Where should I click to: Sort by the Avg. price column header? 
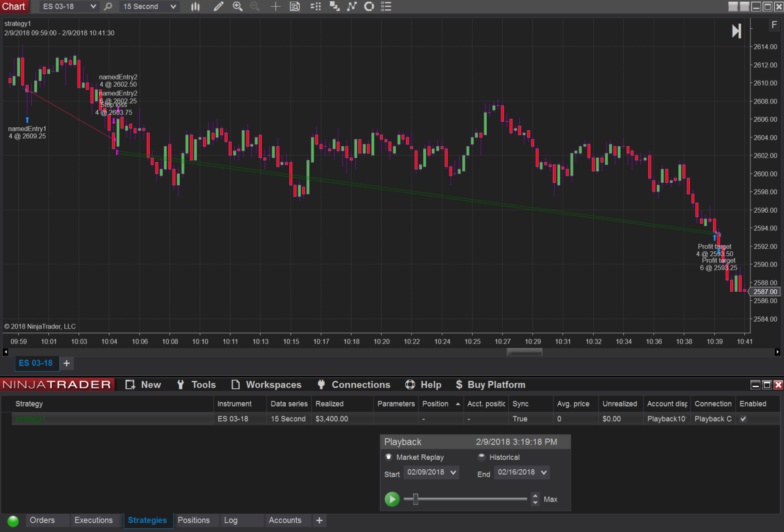point(575,404)
